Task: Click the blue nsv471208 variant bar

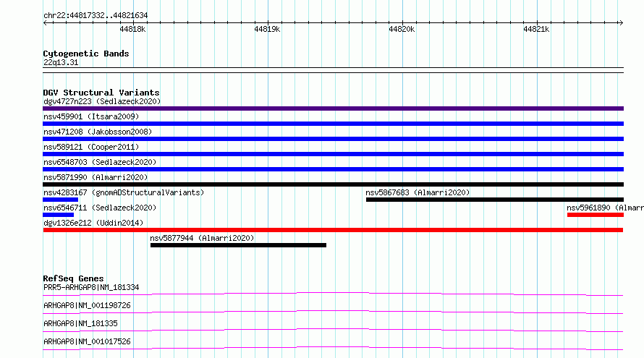Action: coord(333,139)
